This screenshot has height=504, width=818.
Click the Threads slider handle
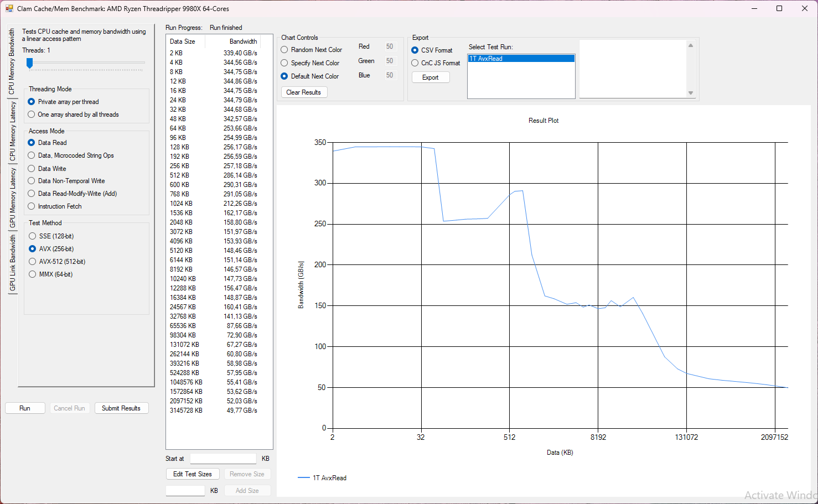pos(30,64)
